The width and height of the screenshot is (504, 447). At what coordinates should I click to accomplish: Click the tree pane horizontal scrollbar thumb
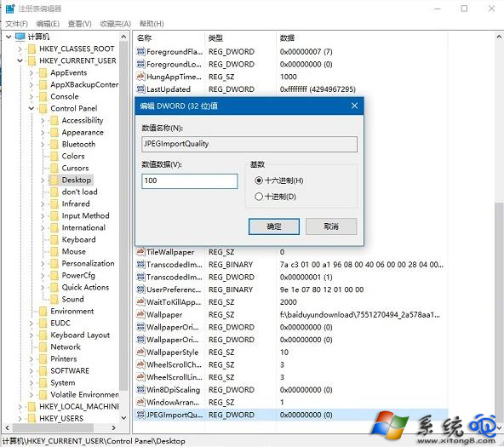click(x=53, y=427)
